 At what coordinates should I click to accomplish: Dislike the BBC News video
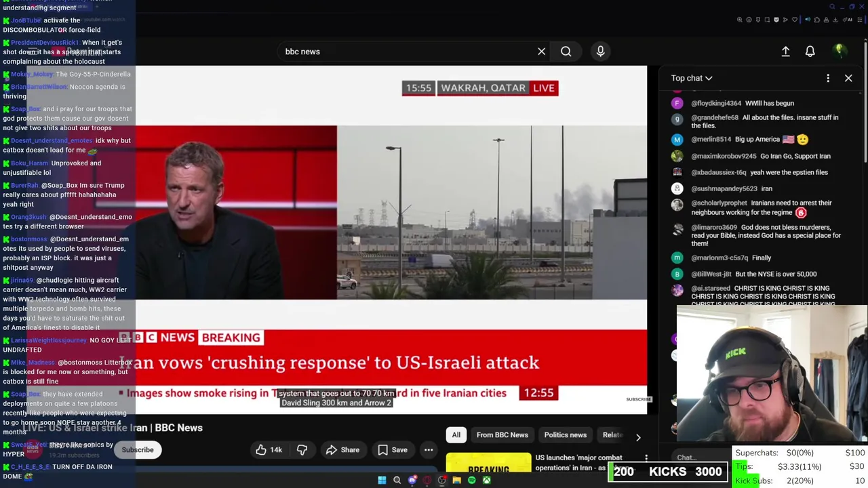(x=302, y=450)
